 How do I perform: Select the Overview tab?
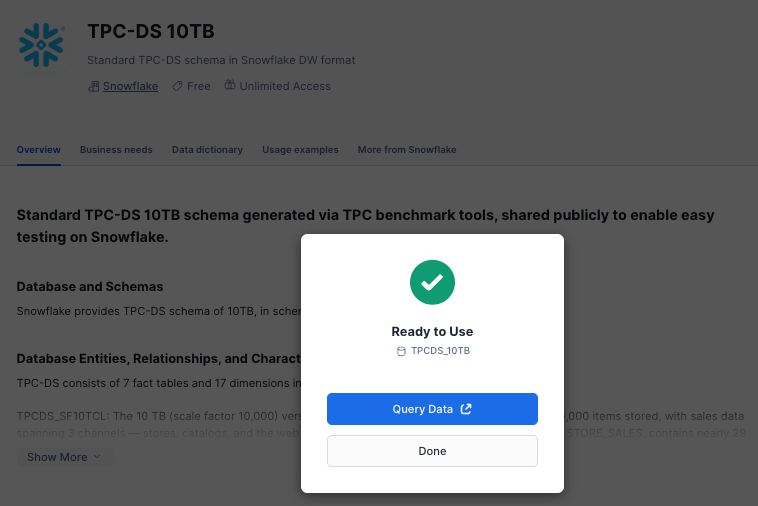click(x=39, y=150)
